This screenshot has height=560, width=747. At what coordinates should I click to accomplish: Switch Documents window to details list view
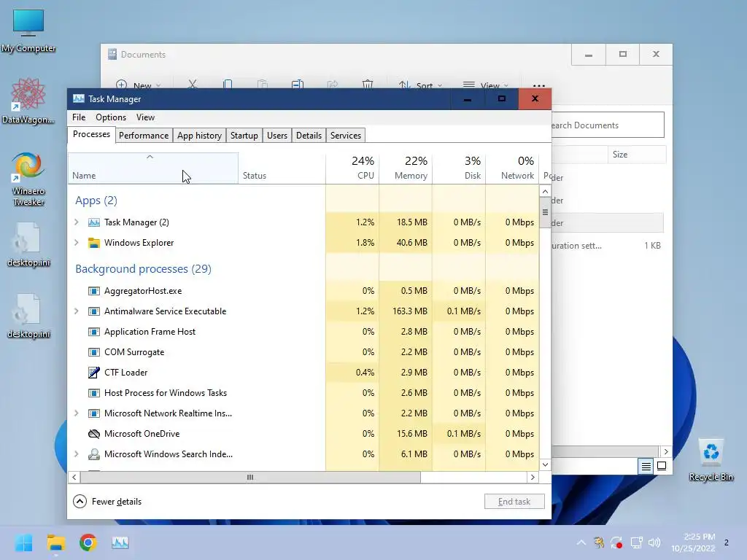click(x=646, y=466)
